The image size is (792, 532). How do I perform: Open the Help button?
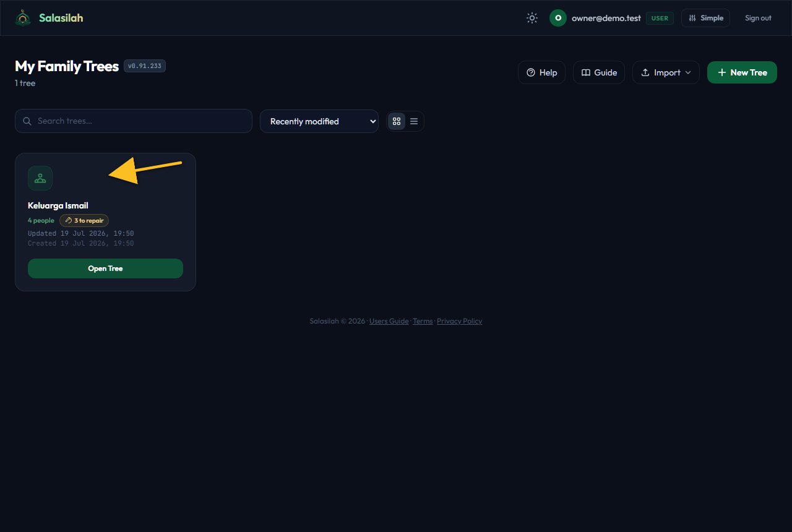[x=541, y=72]
